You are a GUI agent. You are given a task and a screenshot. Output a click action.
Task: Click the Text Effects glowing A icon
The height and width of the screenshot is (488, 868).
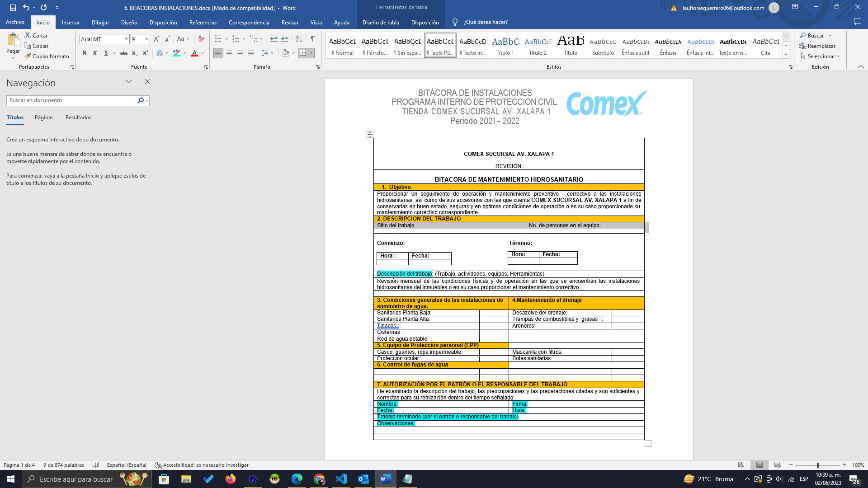tap(160, 53)
